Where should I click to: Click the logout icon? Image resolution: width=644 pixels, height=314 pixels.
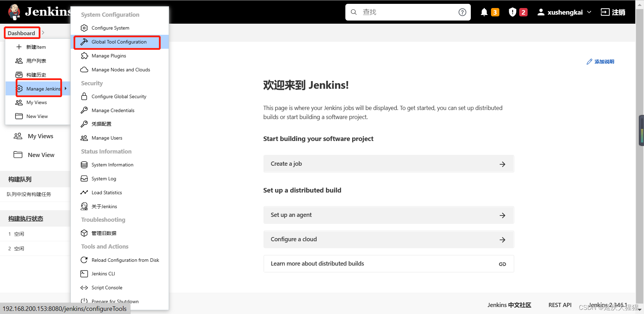605,12
